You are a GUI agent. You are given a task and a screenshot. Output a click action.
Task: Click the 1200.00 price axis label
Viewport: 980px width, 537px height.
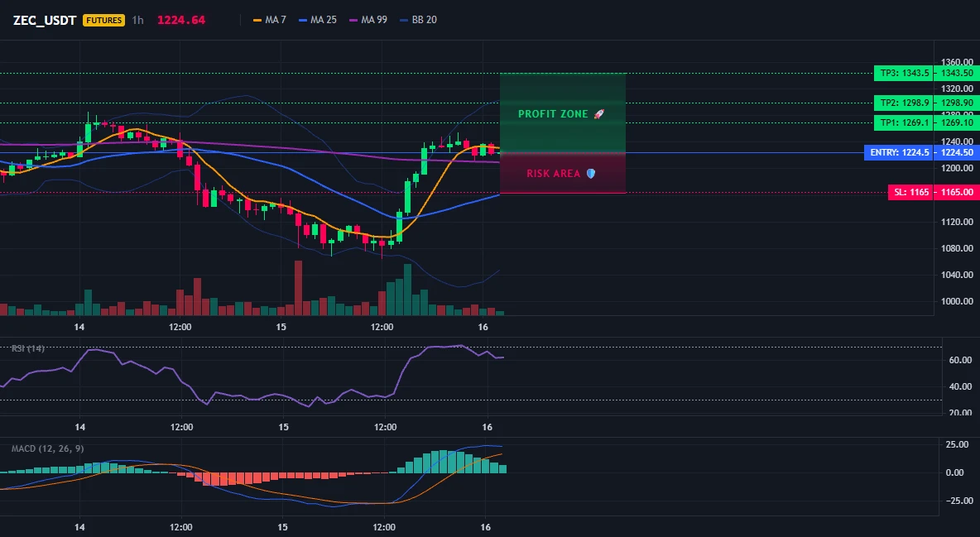(x=957, y=168)
